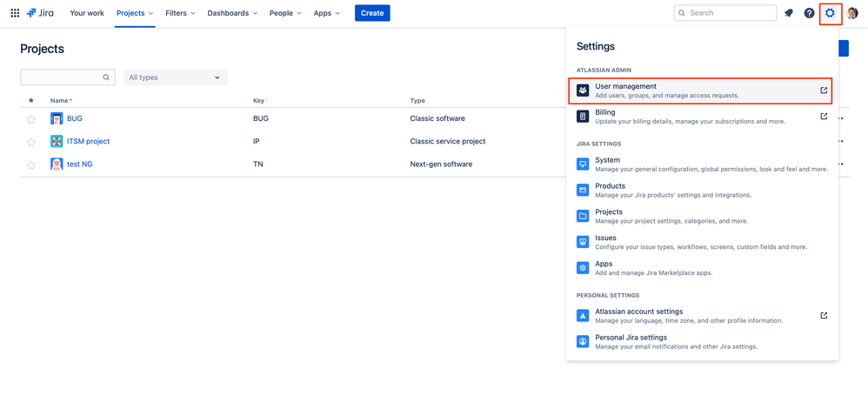The width and height of the screenshot is (868, 396).
Task: Go to Jira home via the Jira logo
Action: (40, 13)
